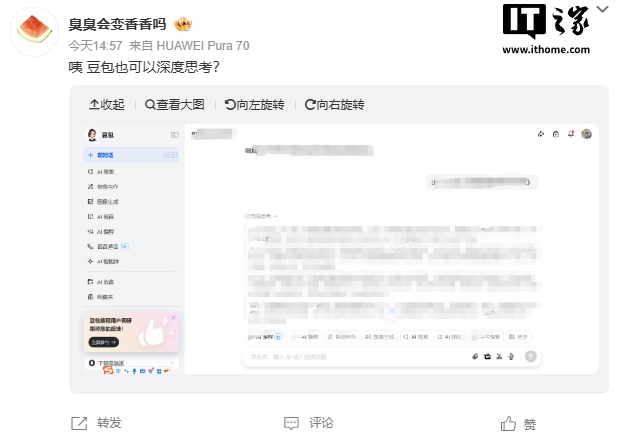Image resolution: width=620 pixels, height=437 pixels.
Task: Click the 转发 repost icon
Action: [x=79, y=423]
